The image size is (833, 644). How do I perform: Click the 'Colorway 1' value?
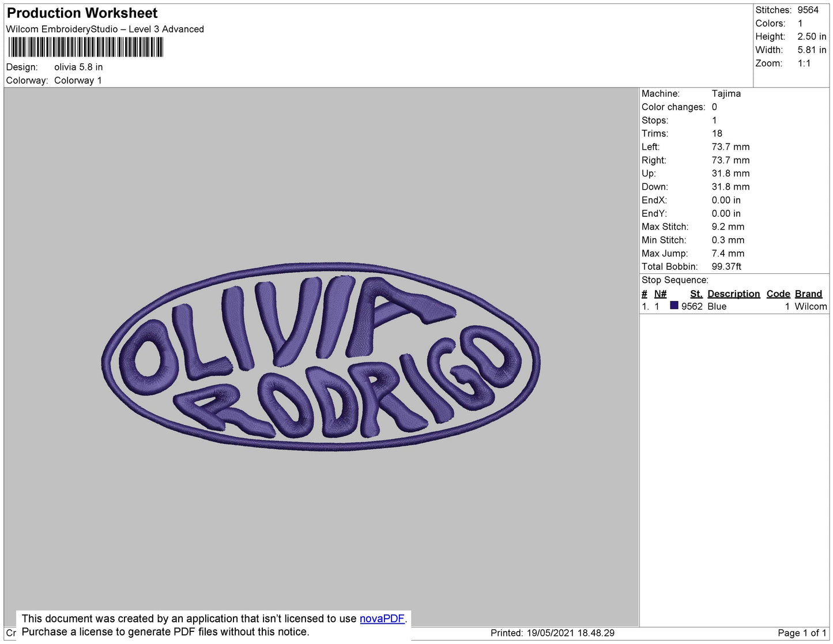[78, 80]
